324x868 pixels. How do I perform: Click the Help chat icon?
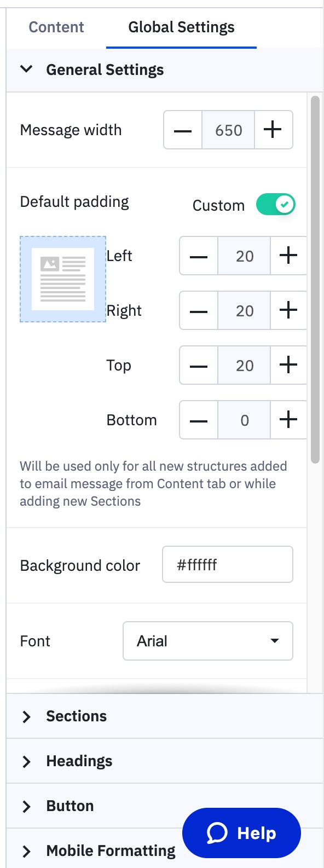pos(241,832)
